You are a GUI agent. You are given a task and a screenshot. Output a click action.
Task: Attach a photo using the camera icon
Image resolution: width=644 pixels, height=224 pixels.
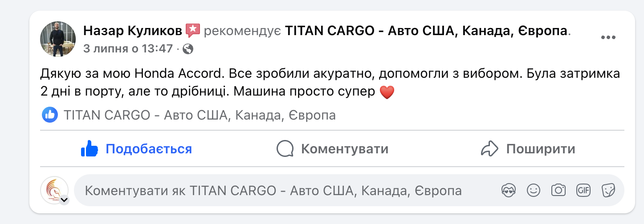(x=558, y=191)
